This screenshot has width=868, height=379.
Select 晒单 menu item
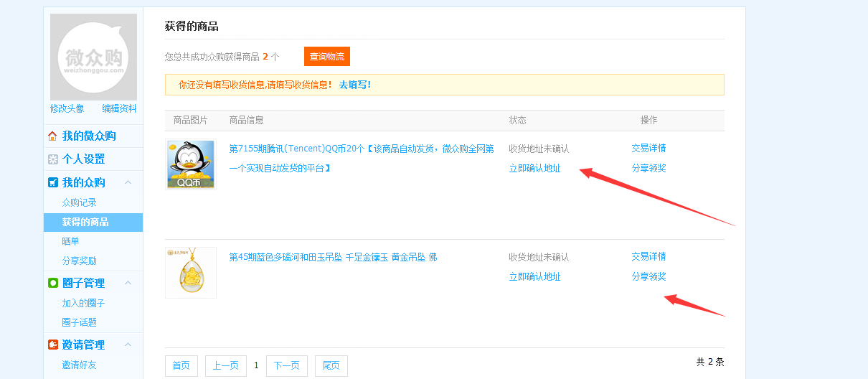70,241
